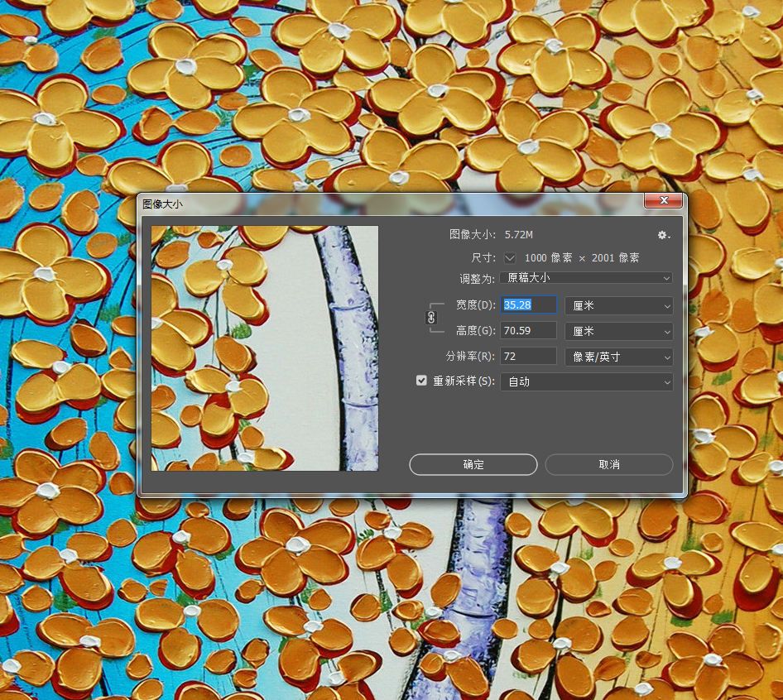Click the 调整为: label

tap(477, 279)
